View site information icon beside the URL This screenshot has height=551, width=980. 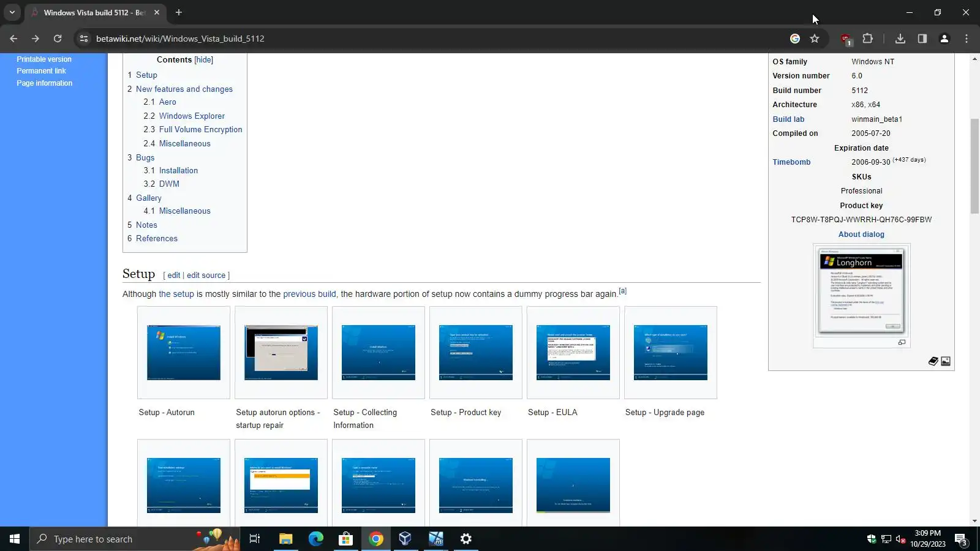click(x=84, y=39)
